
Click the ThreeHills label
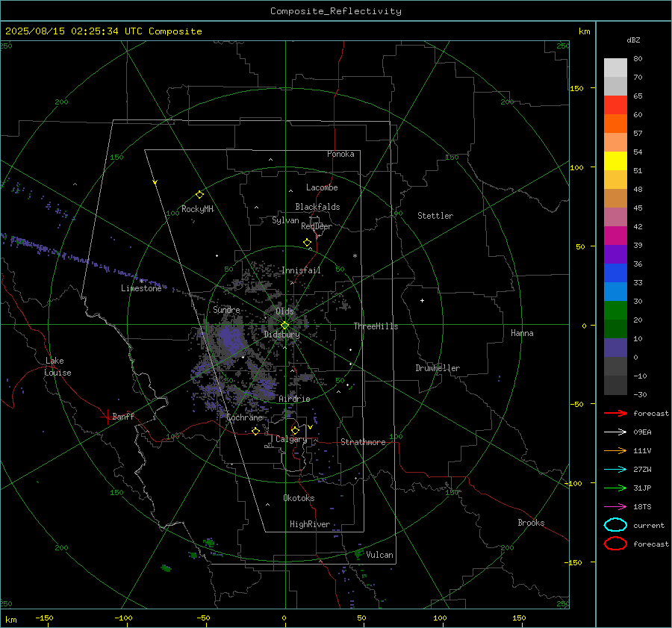tap(376, 326)
